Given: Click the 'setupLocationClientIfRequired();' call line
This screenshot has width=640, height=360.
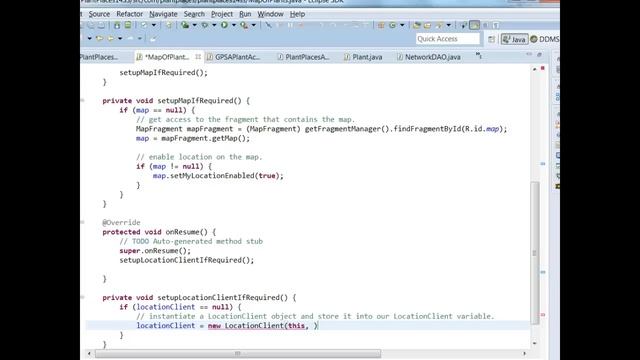Looking at the screenshot, I should click(x=187, y=260).
